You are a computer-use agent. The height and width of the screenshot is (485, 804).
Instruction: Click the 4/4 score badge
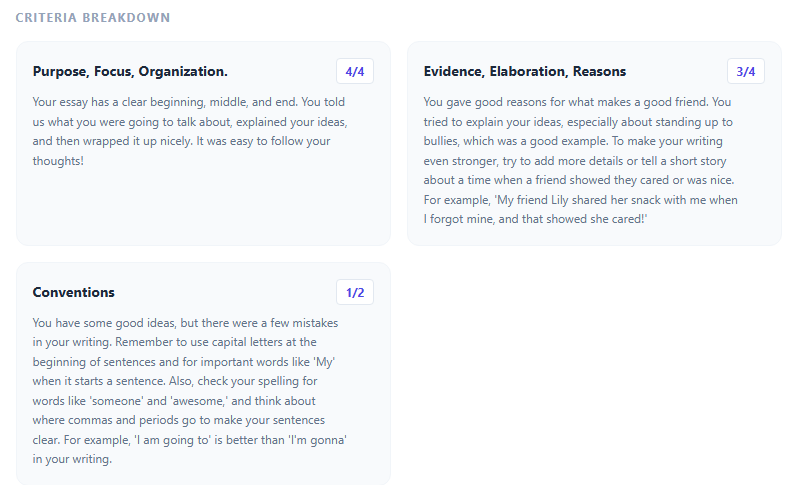(355, 71)
